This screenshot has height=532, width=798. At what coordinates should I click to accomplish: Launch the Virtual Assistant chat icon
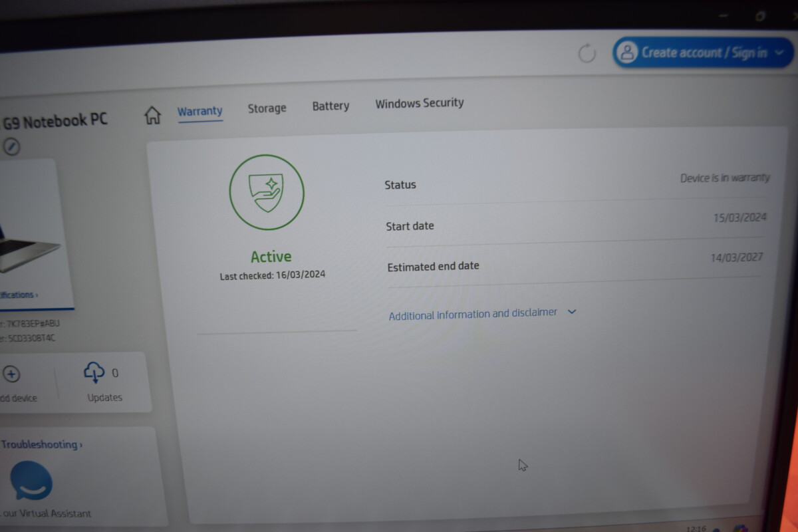pos(31,480)
